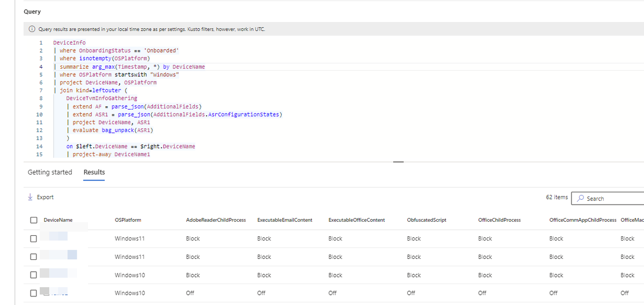Sort by AdobeReaderChildProcess column header

pos(216,220)
